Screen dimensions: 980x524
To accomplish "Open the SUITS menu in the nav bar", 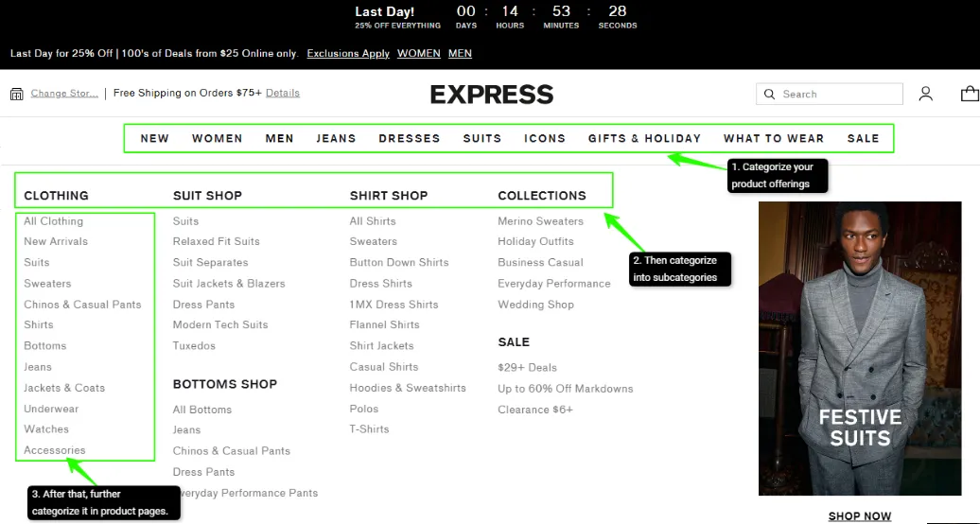I will click(481, 138).
